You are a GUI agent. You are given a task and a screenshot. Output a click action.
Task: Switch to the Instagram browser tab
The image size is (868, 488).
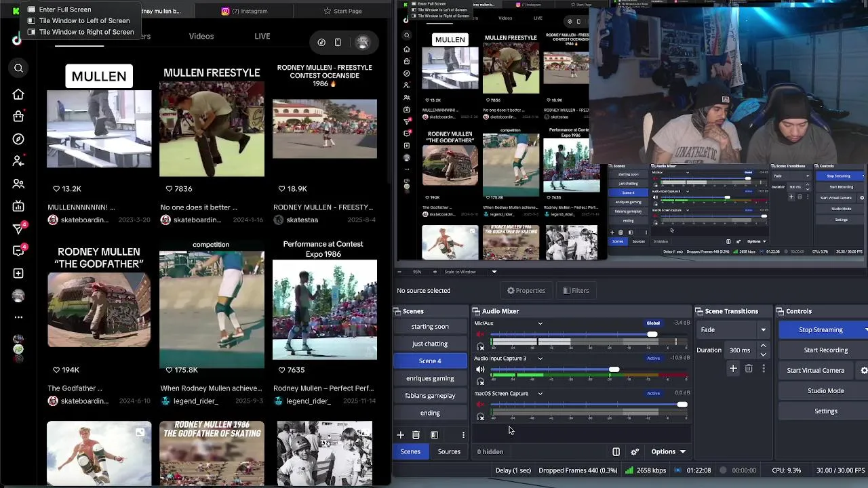[x=245, y=11]
